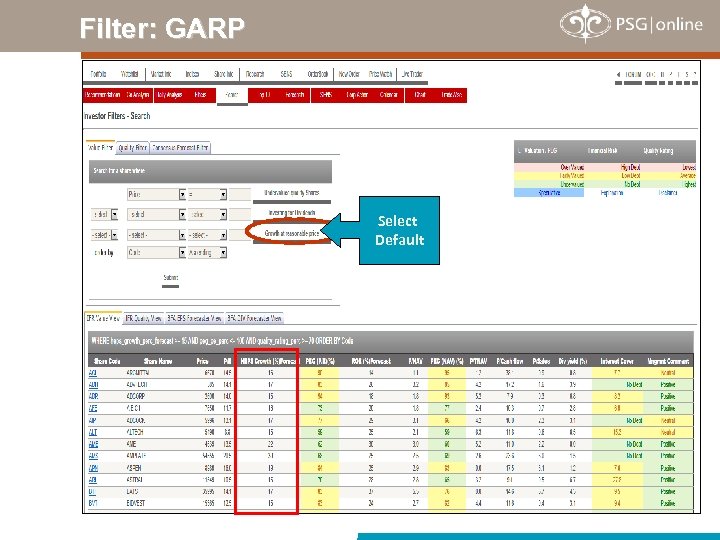This screenshot has height=540, width=720.
Task: Switch to the Quality View results tab
Action: pos(144,318)
